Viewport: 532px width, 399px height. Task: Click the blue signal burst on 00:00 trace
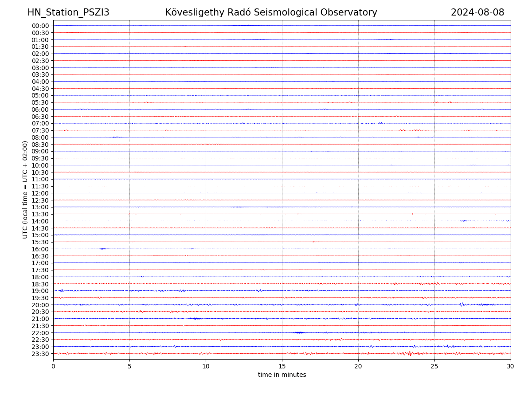[x=246, y=25]
